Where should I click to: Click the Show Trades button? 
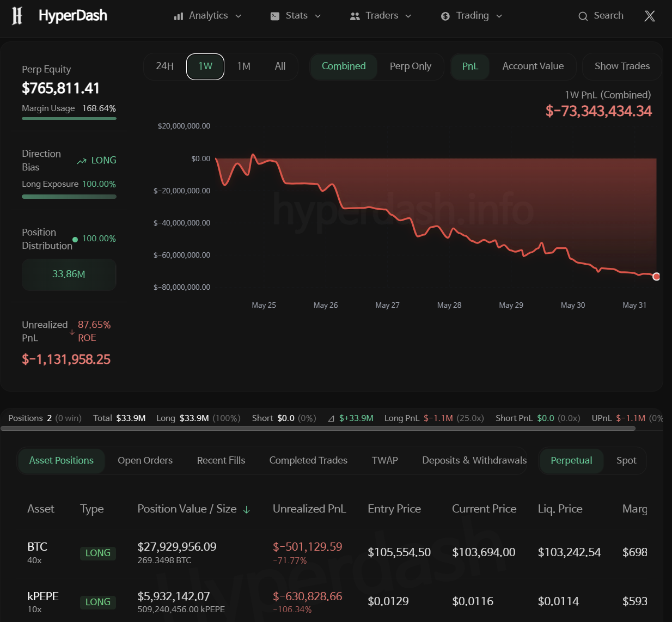622,66
